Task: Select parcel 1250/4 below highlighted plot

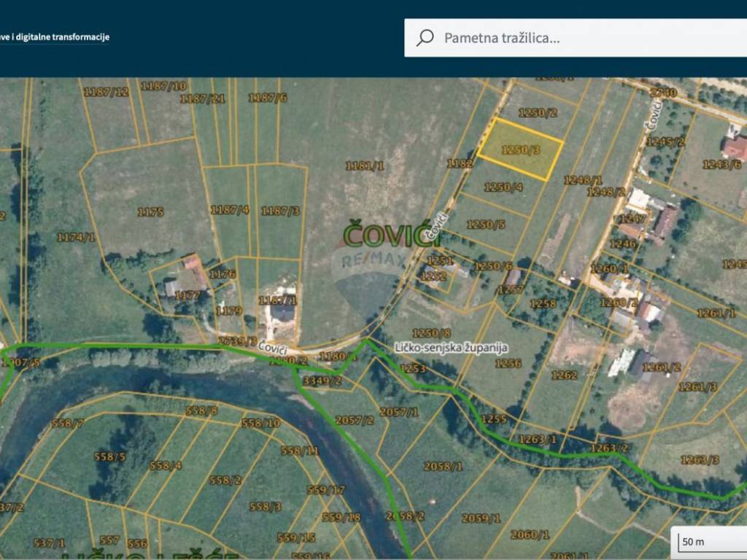Action: [x=503, y=187]
